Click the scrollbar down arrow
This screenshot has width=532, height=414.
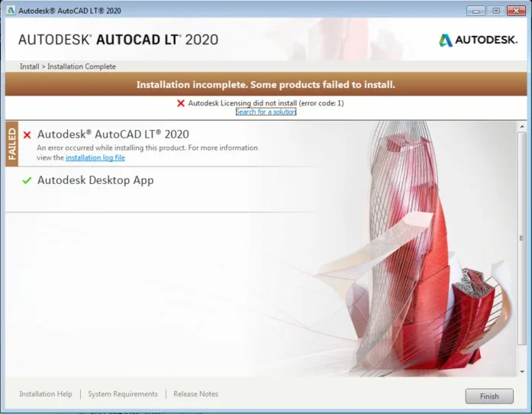click(x=521, y=371)
